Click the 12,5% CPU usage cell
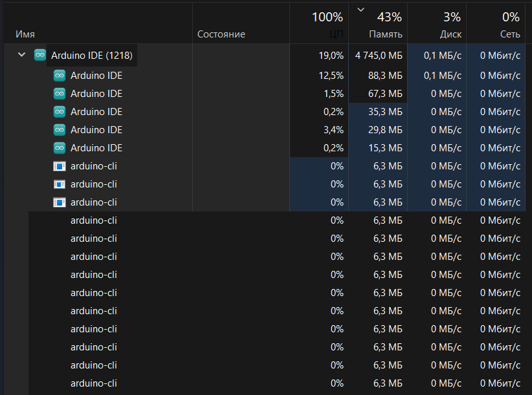Image resolution: width=532 pixels, height=395 pixels. pos(331,76)
